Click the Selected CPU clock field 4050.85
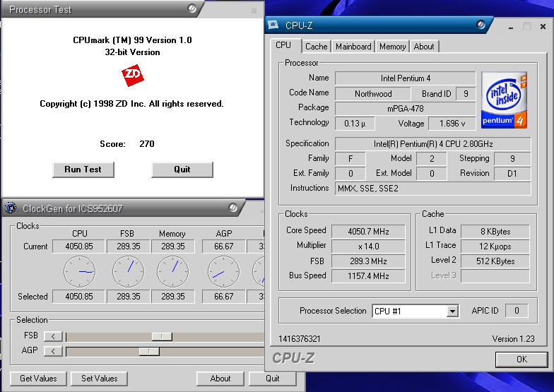The image size is (554, 392). (79, 297)
